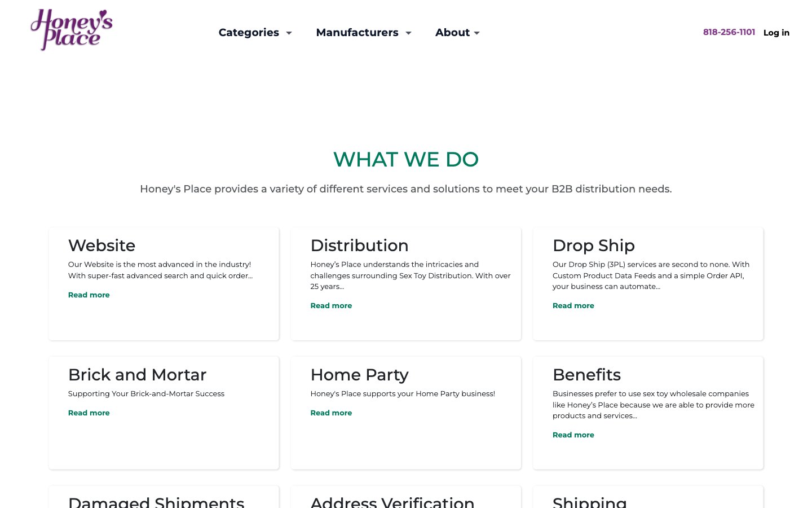
Task: Click the Log in link
Action: 776,33
